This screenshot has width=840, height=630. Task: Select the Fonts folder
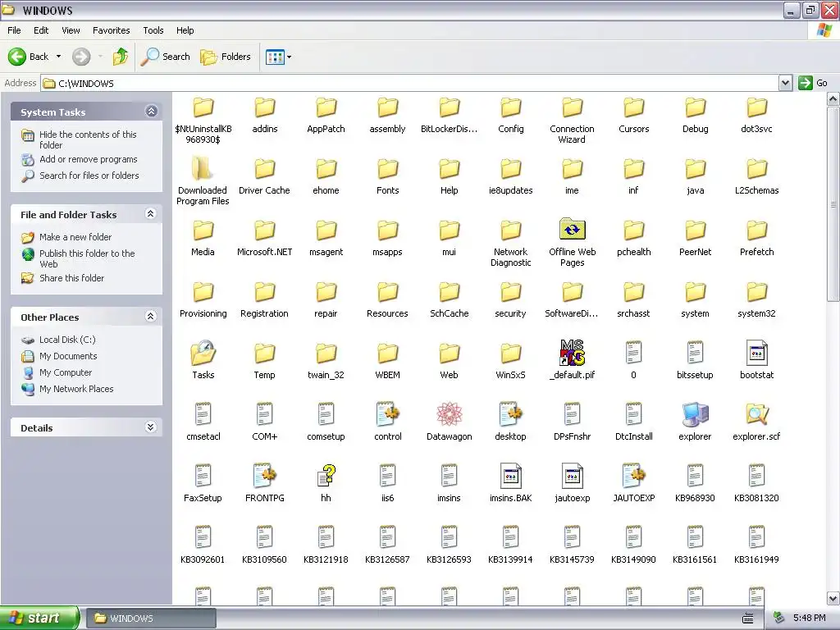[387, 169]
